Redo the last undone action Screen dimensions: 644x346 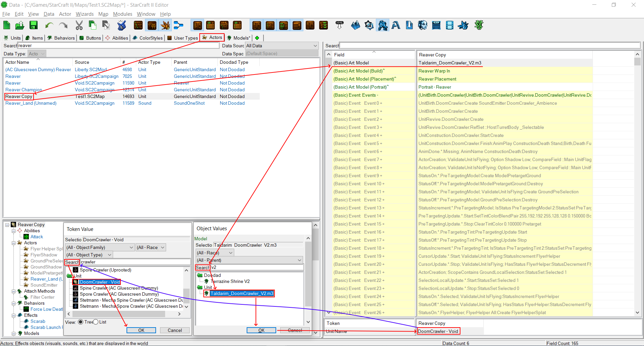(x=63, y=25)
